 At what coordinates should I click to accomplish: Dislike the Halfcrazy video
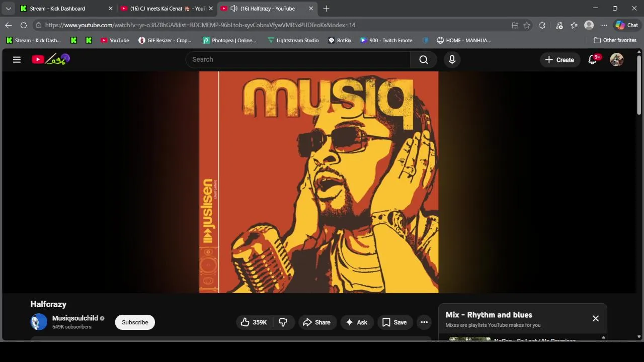pos(283,322)
